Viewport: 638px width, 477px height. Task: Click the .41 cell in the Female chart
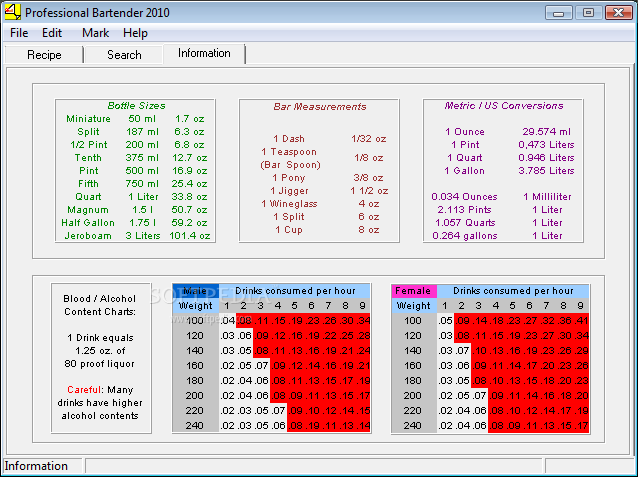click(x=581, y=321)
